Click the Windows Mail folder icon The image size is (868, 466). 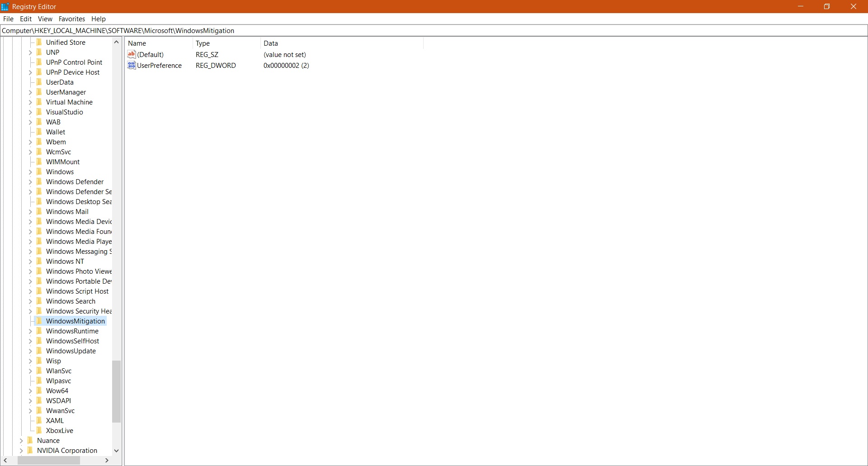[x=39, y=212]
